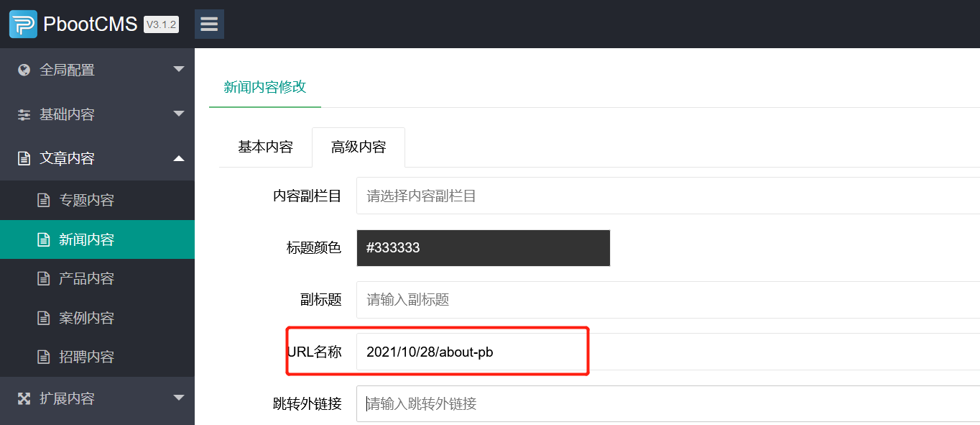The height and width of the screenshot is (425, 980).
Task: Collapse the 文章内容 sidebar section
Action: pos(97,157)
